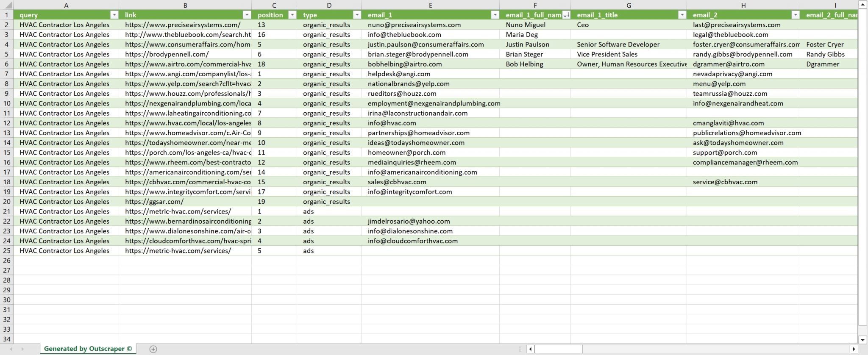Select column E header

[x=431, y=5]
